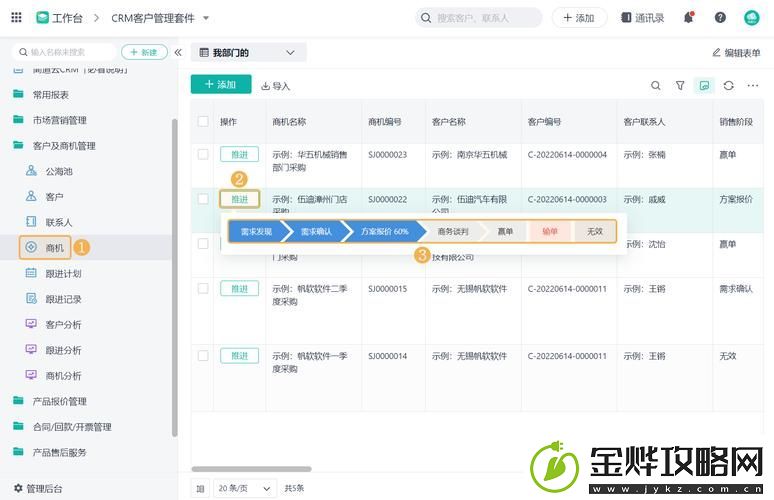Image resolution: width=774 pixels, height=500 pixels.
Task: Open the more options ellipsis icon
Action: point(753,85)
